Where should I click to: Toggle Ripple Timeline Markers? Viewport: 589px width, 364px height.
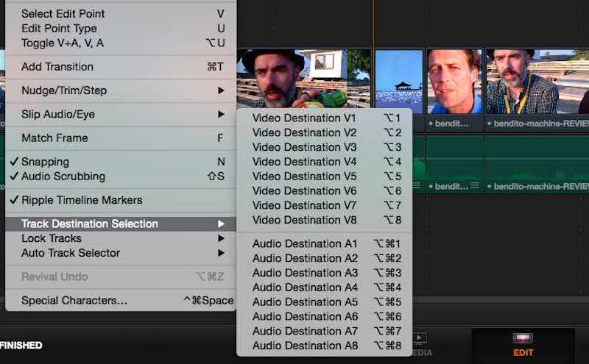coord(121,200)
